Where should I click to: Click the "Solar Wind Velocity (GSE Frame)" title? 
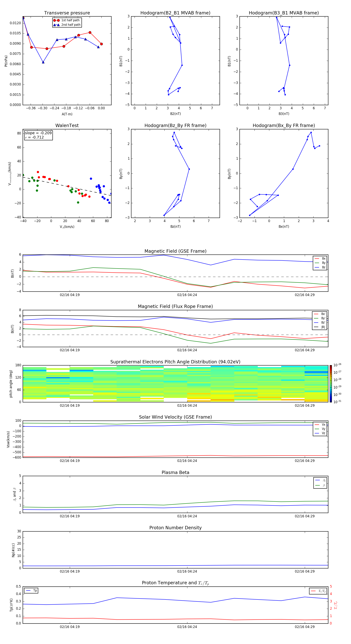(175, 417)
